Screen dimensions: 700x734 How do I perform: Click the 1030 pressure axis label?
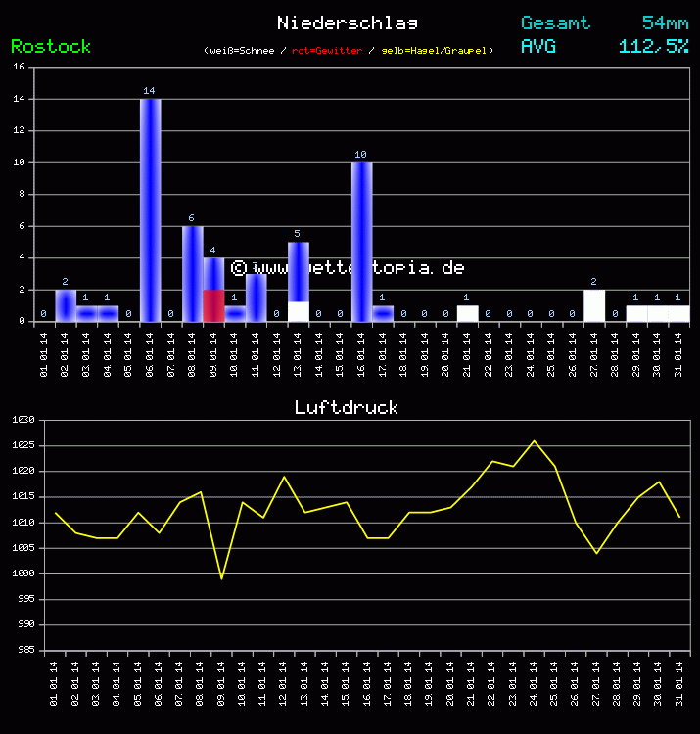22,420
